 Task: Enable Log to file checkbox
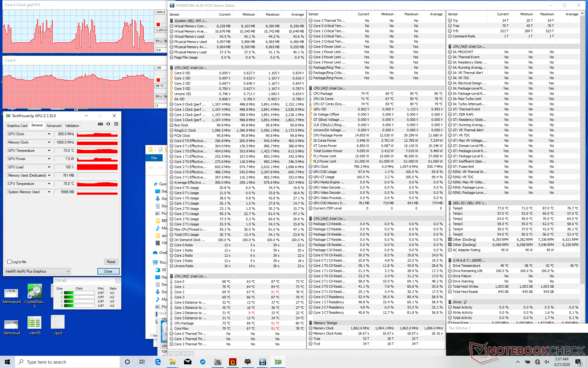click(9, 262)
